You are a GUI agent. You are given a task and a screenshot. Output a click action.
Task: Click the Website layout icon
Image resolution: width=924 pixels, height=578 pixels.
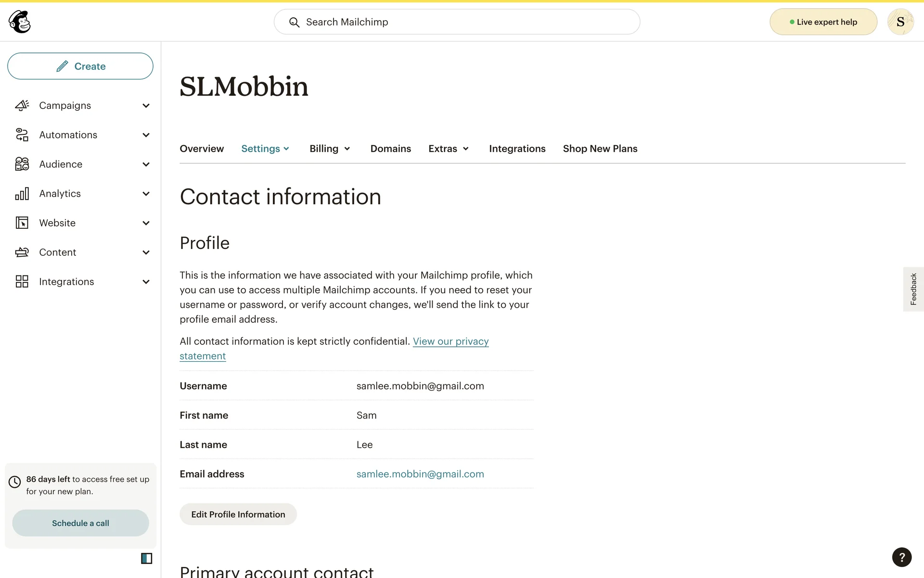(22, 223)
